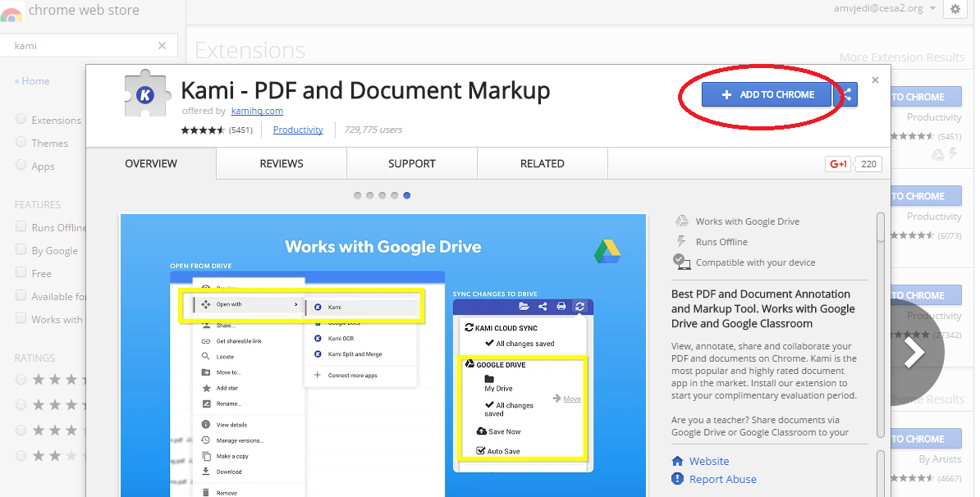Click the Google Drive logo in the screenshot
This screenshot has width=980, height=497.
point(607,251)
